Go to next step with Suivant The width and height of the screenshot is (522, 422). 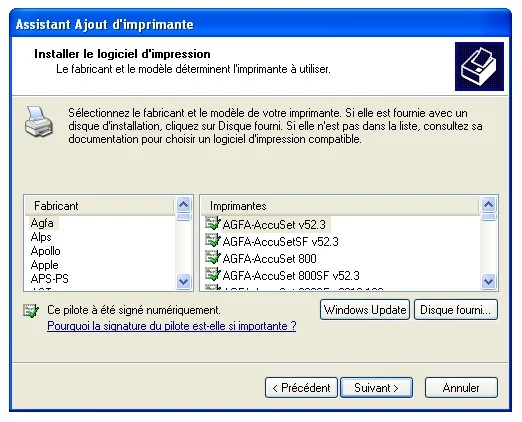tap(376, 388)
